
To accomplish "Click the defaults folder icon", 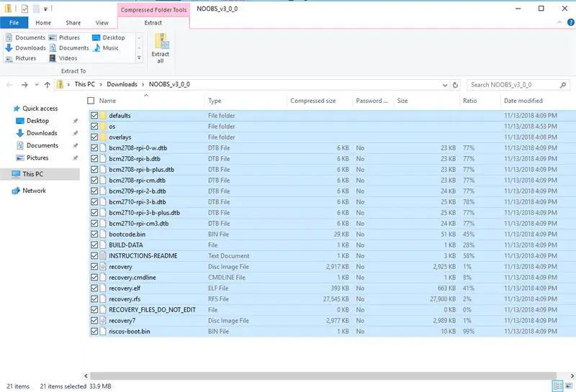I will [103, 115].
